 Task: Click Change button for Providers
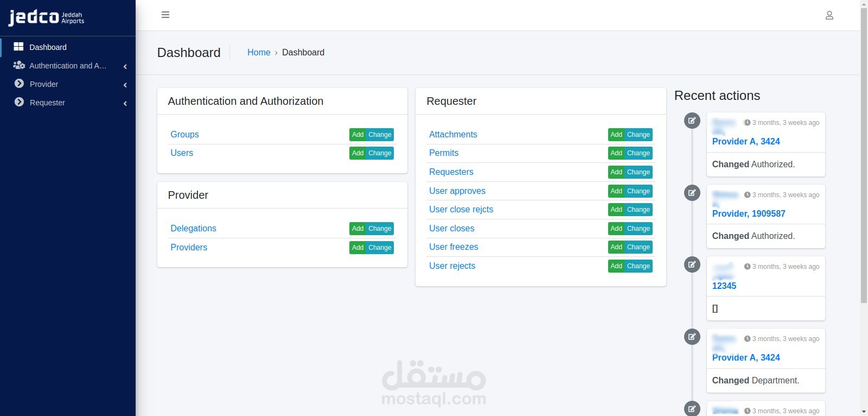pyautogui.click(x=380, y=248)
